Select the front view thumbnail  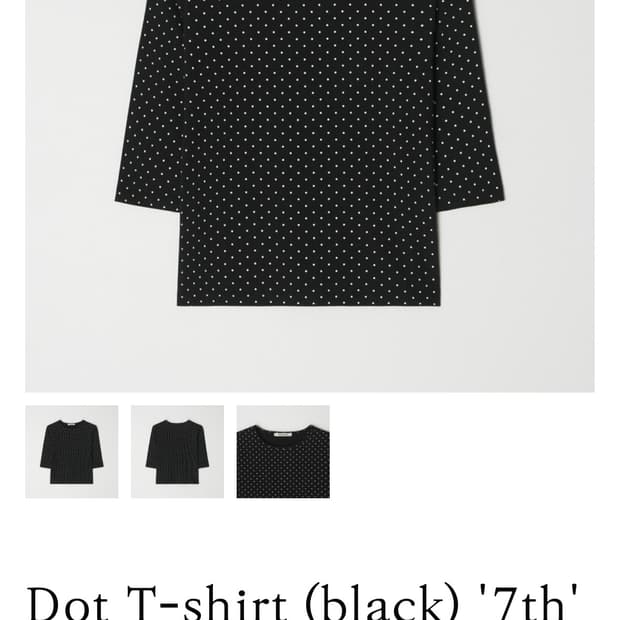pos(72,452)
